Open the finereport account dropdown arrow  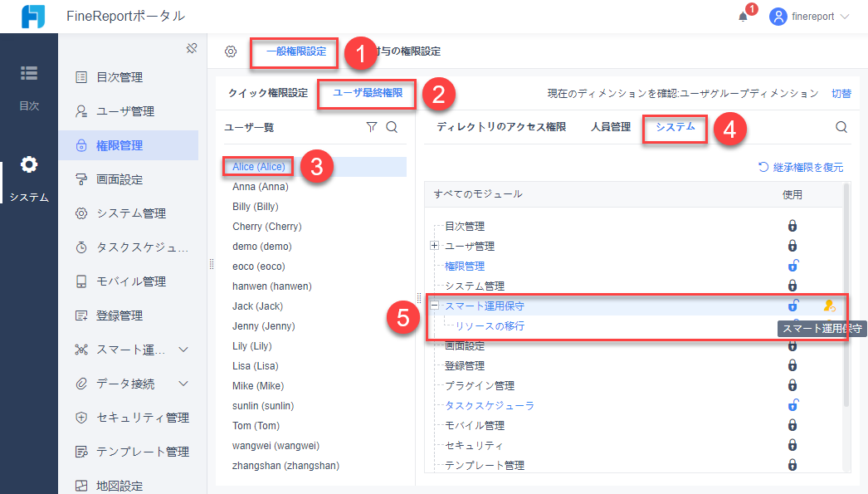(x=845, y=17)
